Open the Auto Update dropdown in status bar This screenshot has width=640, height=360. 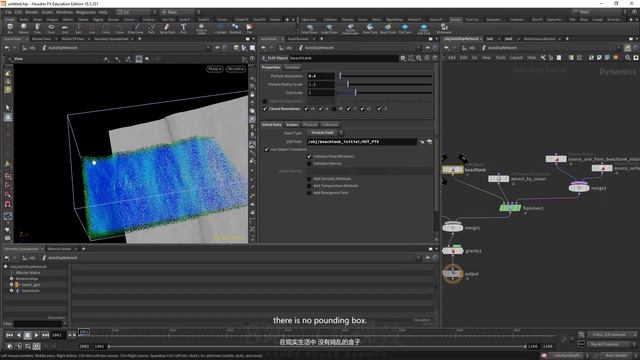(618, 356)
